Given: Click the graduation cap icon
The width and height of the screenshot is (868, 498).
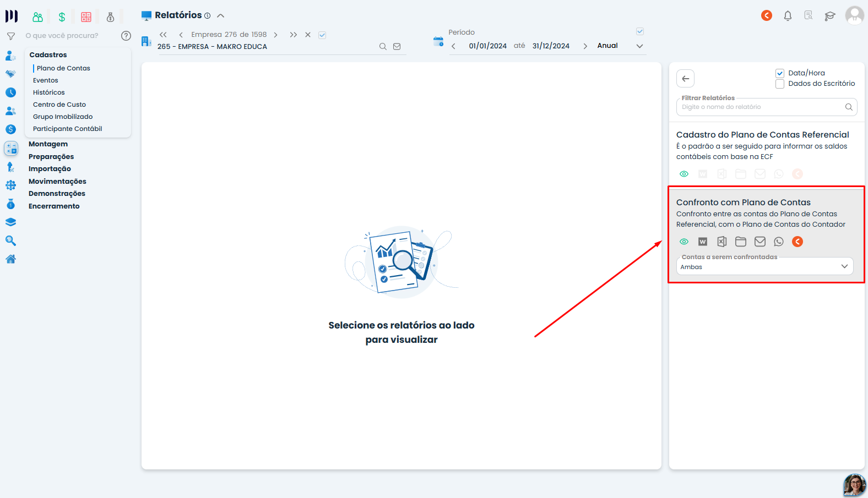Looking at the screenshot, I should click(x=830, y=16).
